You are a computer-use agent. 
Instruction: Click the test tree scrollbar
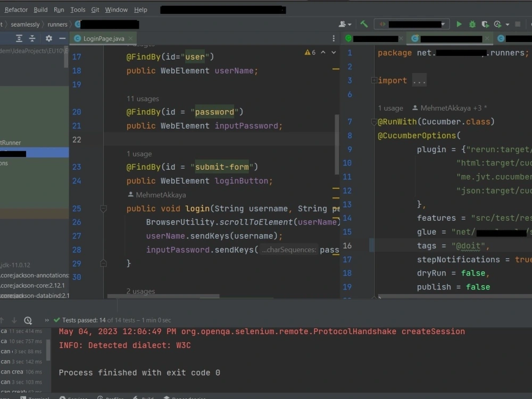[48, 350]
